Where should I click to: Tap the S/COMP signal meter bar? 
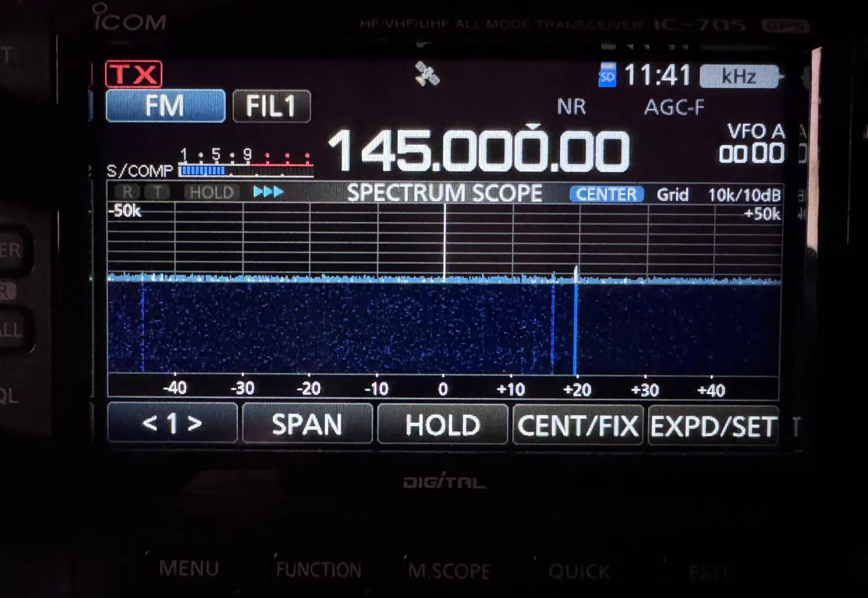[x=246, y=170]
